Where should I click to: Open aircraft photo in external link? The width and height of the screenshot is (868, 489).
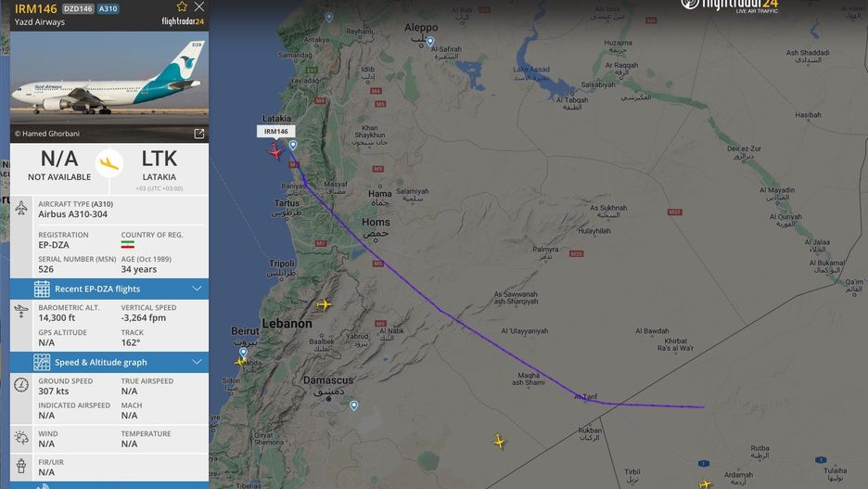198,134
